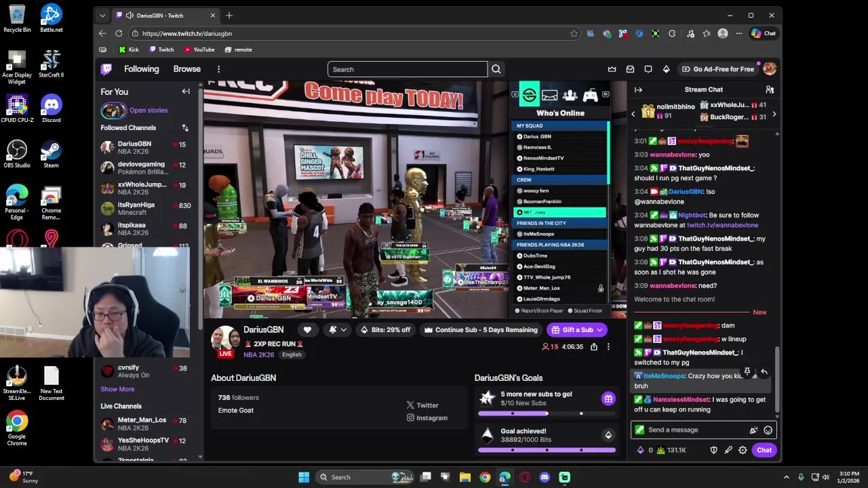The width and height of the screenshot is (868, 488).
Task: Open Edge Copilot Chat button
Action: pyautogui.click(x=764, y=33)
